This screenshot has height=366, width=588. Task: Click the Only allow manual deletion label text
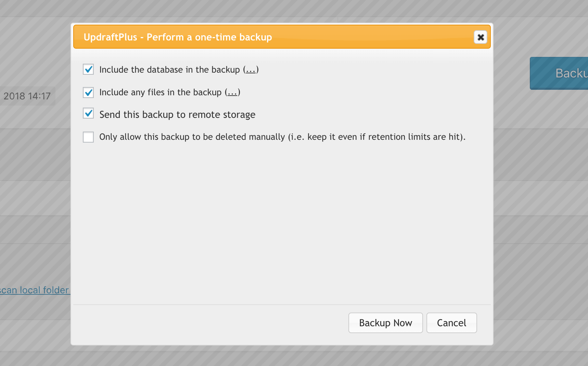click(x=282, y=137)
